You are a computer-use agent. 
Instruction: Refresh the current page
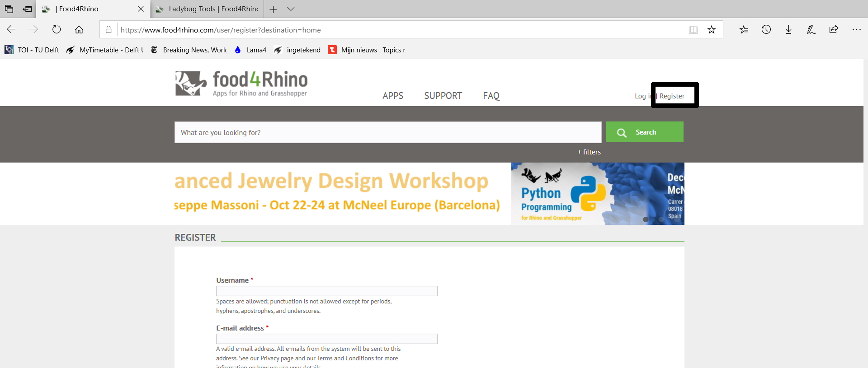tap(57, 30)
